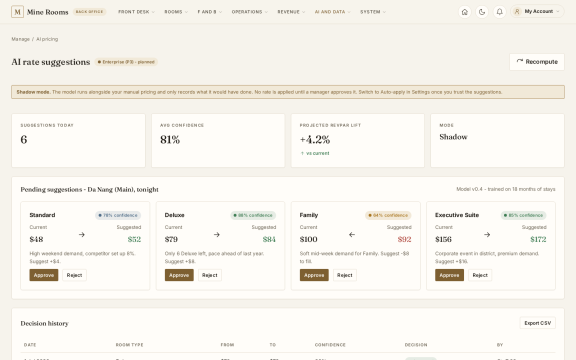
Task: Click the Confidence column header
Action: click(x=330, y=345)
